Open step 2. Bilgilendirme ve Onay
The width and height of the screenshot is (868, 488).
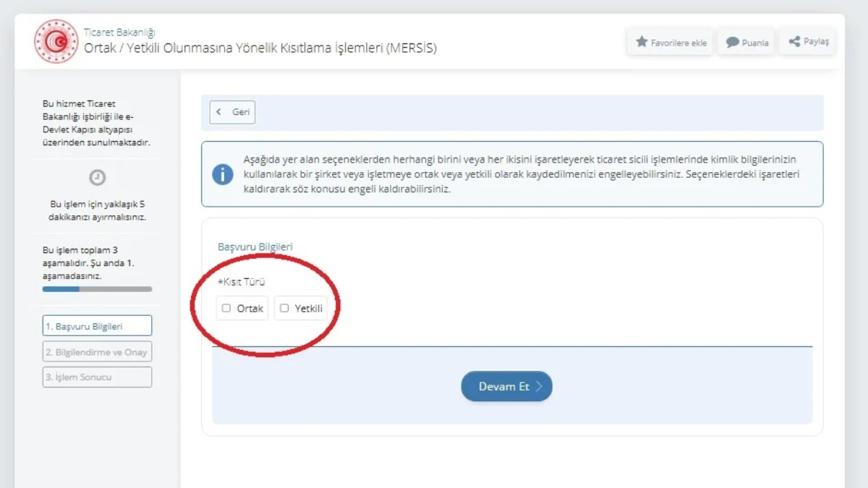coord(97,352)
